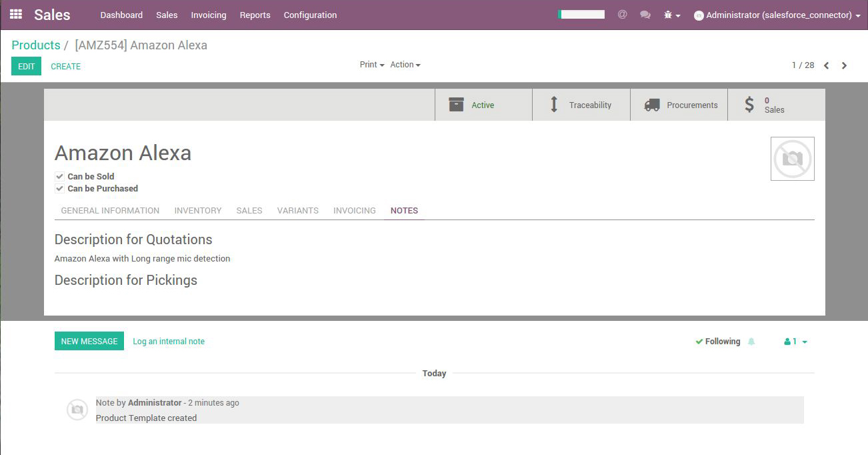Click the Product Template created note
The width and height of the screenshot is (868, 455).
tap(147, 418)
